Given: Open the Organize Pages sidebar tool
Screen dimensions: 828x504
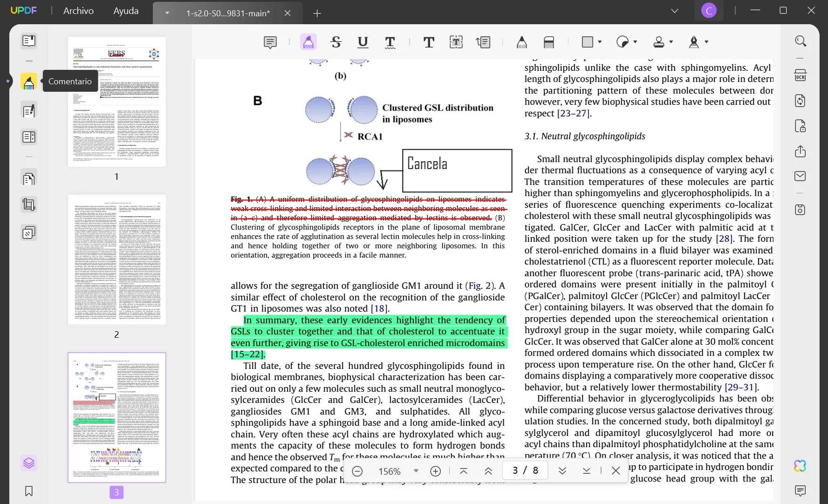Looking at the screenshot, I should 29,179.
